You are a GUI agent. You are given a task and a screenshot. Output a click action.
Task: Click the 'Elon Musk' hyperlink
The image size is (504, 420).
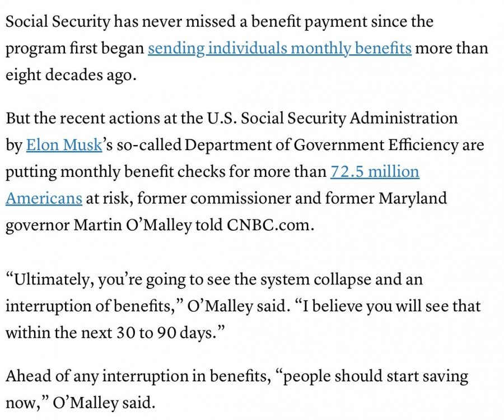click(64, 145)
